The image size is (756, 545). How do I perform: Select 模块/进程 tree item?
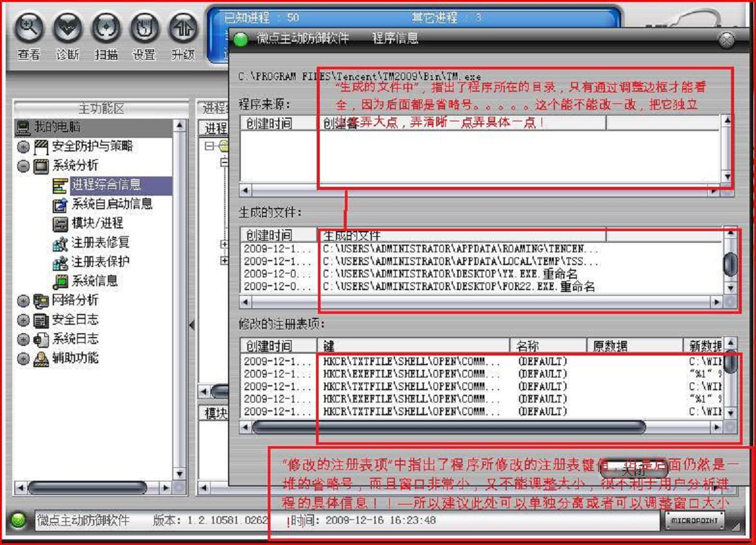click(x=98, y=223)
